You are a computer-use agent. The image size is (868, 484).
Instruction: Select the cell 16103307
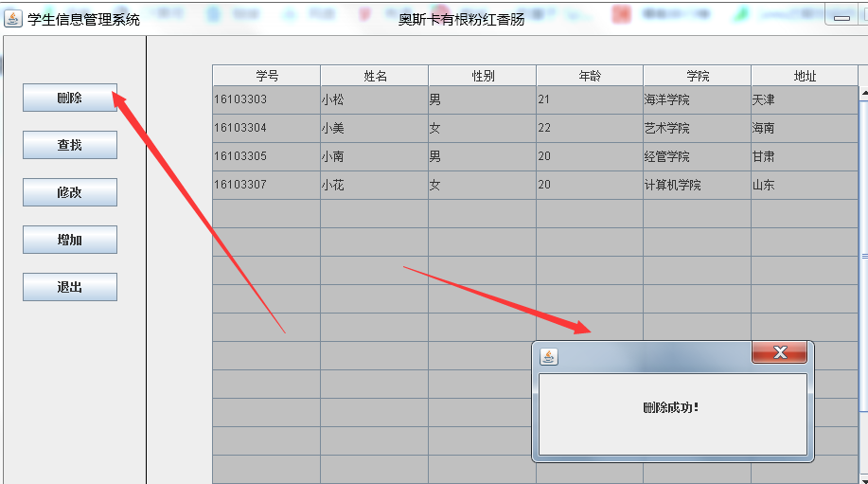pos(266,185)
